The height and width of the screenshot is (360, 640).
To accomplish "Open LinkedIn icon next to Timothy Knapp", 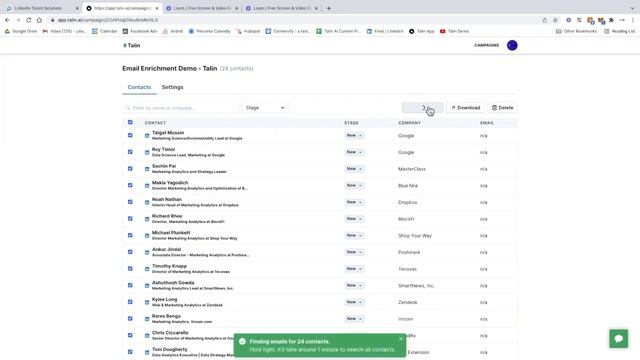I will tap(147, 269).
